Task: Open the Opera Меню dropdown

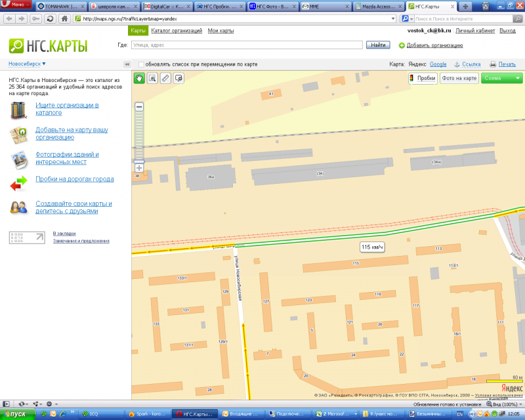Action: pyautogui.click(x=16, y=5)
